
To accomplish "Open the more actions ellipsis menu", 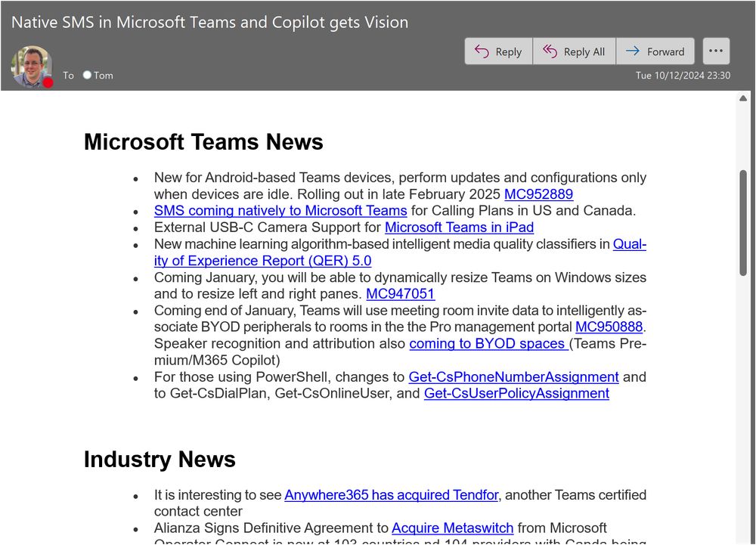I will (716, 51).
